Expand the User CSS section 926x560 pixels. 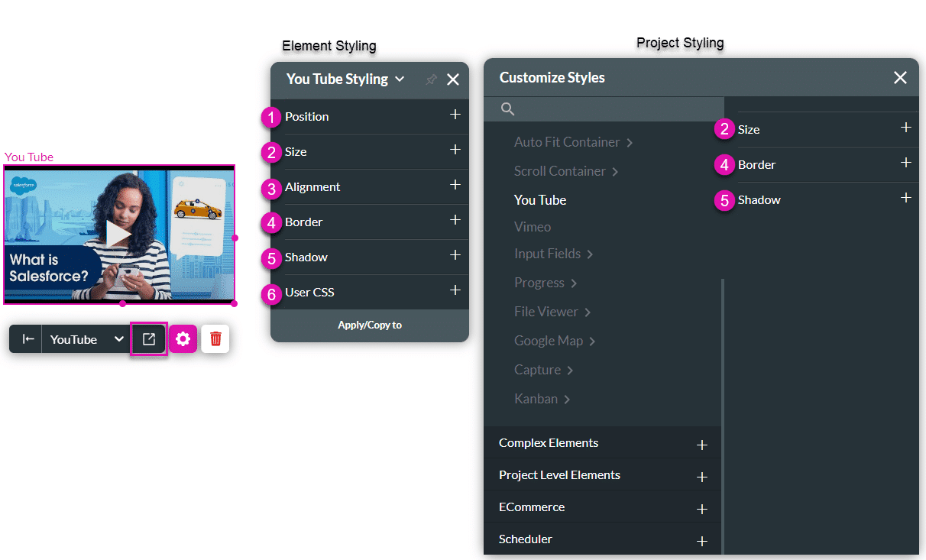click(x=455, y=291)
